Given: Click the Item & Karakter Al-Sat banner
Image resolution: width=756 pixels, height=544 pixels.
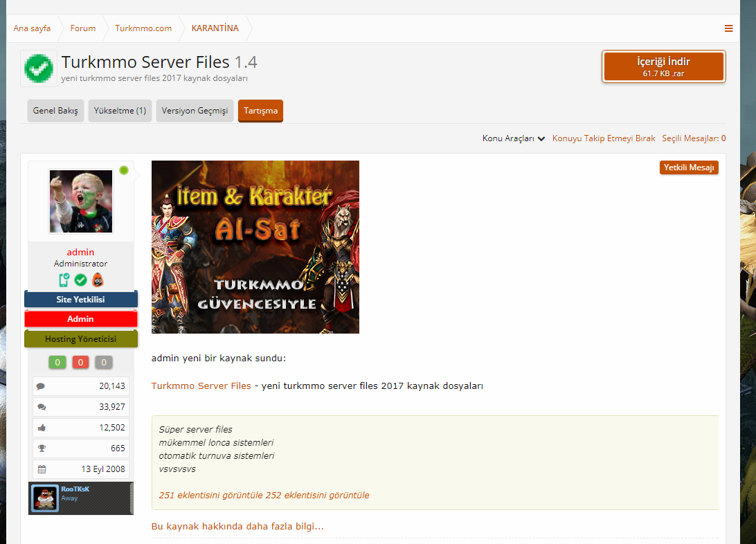Looking at the screenshot, I should [255, 246].
